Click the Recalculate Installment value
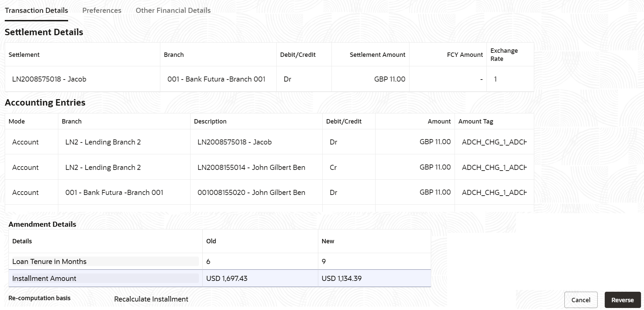 tap(151, 299)
